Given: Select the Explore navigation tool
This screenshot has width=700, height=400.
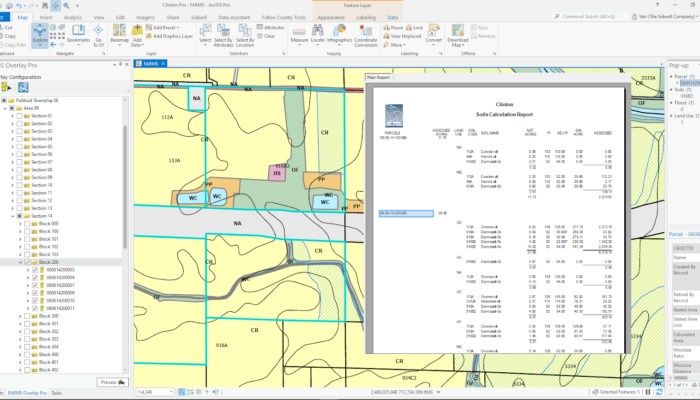Looking at the screenshot, I should click(x=39, y=35).
